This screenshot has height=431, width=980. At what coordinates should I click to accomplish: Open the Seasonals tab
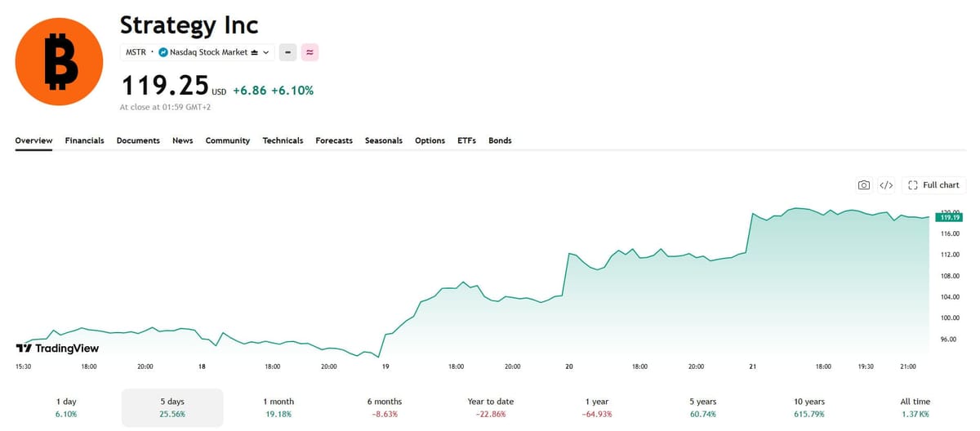tap(384, 140)
